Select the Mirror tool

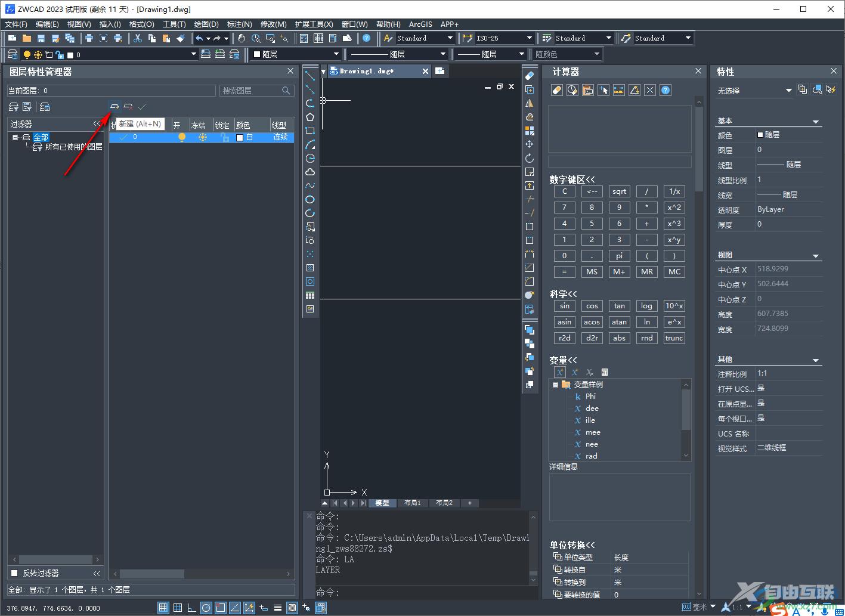point(529,103)
